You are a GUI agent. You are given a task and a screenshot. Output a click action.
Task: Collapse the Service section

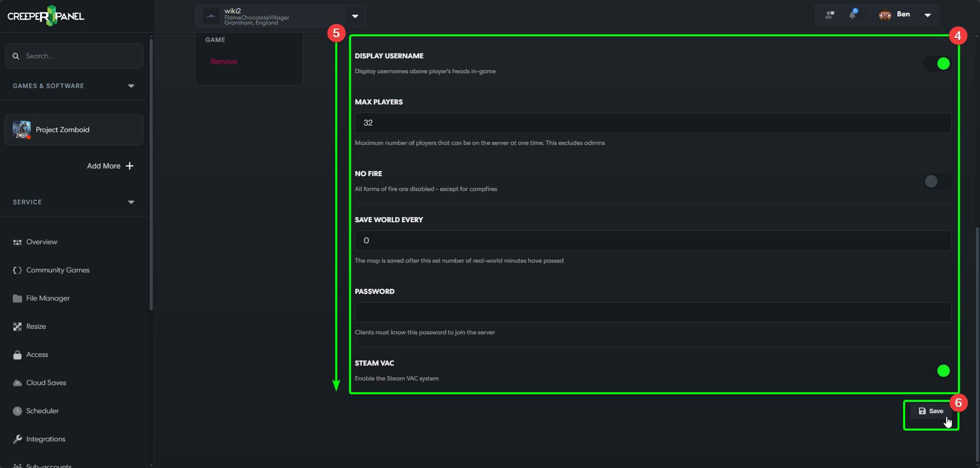131,202
